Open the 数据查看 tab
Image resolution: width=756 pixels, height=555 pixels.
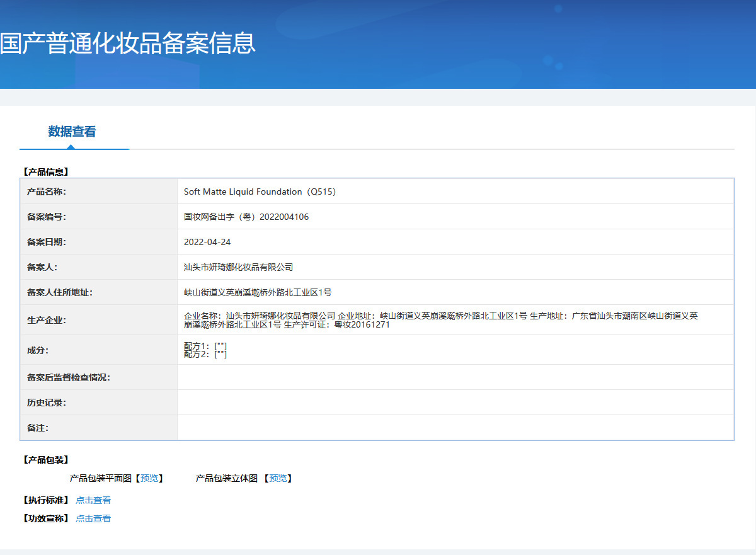pyautogui.click(x=72, y=132)
